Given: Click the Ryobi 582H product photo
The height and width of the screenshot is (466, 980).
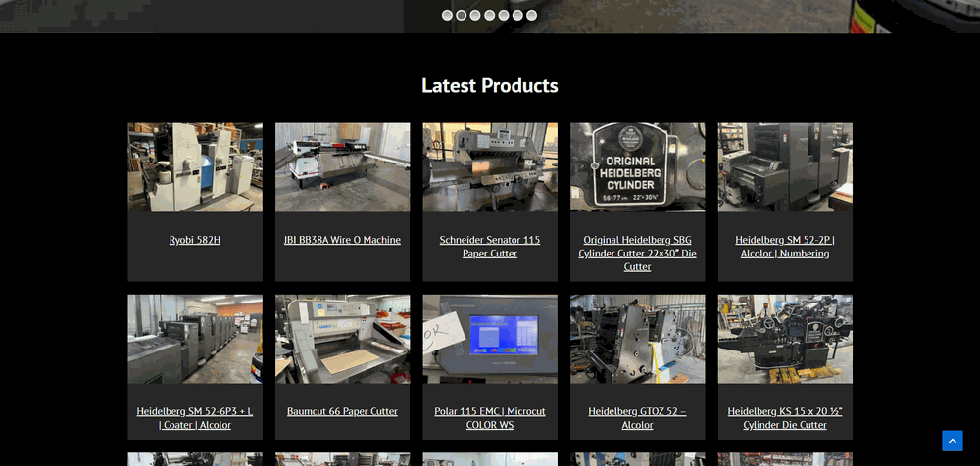Looking at the screenshot, I should pos(194,167).
